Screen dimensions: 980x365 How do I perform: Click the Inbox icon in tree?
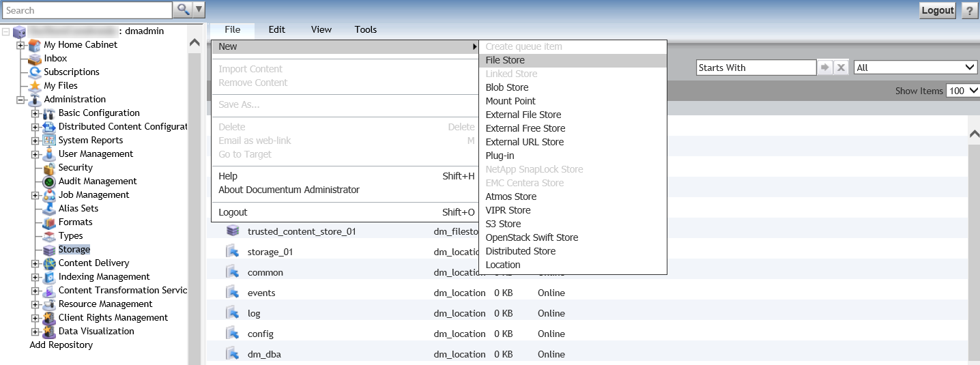[x=35, y=59]
